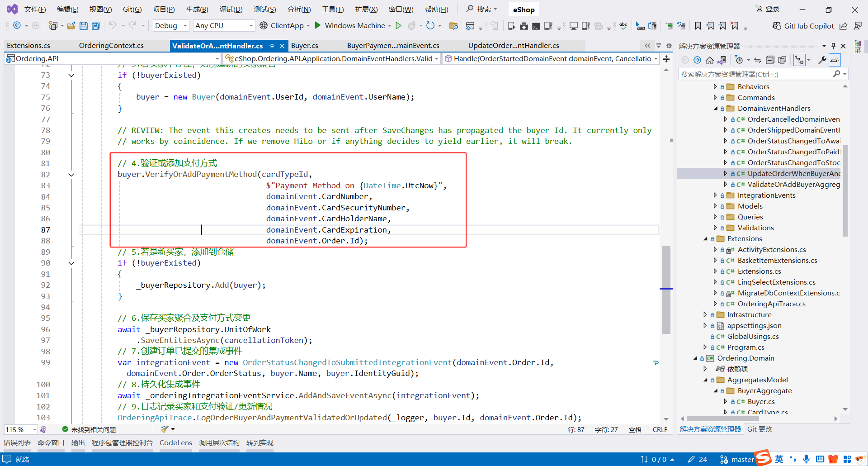Click Start Without Debugging outline play icon
This screenshot has width=868, height=466.
[x=398, y=25]
